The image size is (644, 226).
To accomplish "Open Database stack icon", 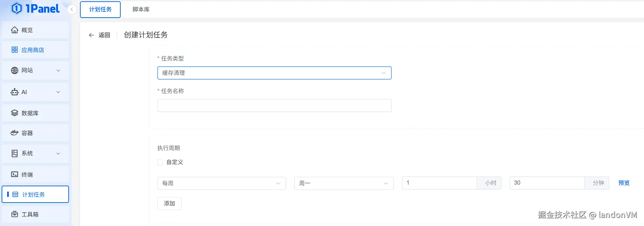I will (14, 113).
